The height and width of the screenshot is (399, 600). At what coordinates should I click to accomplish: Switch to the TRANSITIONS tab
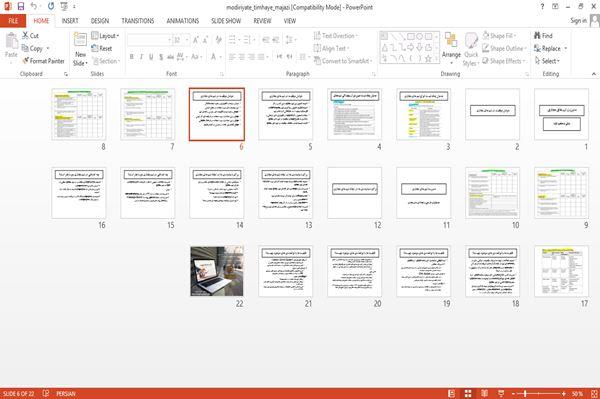coord(138,21)
